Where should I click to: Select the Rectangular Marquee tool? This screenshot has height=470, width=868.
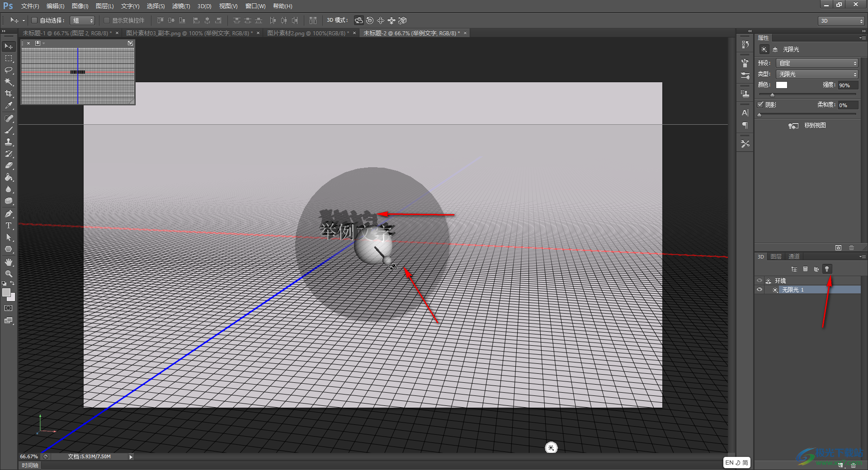pyautogui.click(x=9, y=58)
